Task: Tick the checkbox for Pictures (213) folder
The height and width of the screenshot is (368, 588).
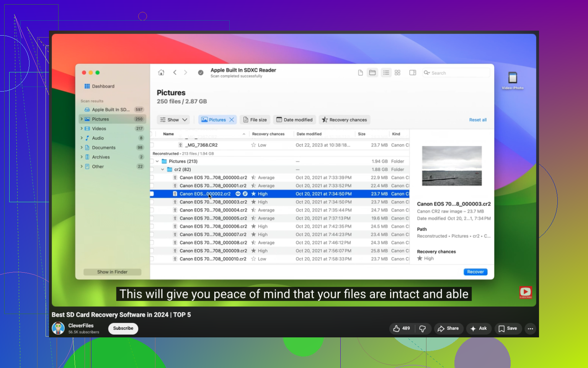Action: [152, 161]
